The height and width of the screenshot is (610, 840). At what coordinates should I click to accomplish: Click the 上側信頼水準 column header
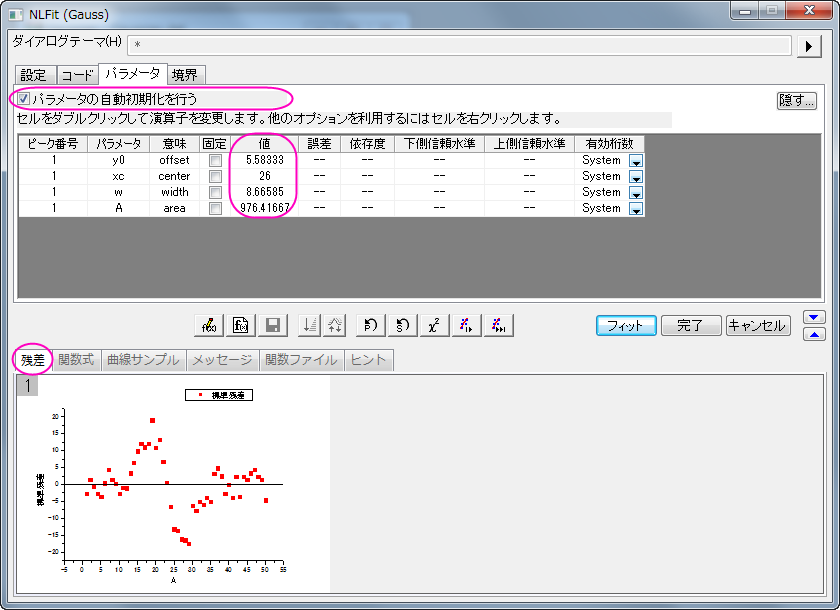529,144
